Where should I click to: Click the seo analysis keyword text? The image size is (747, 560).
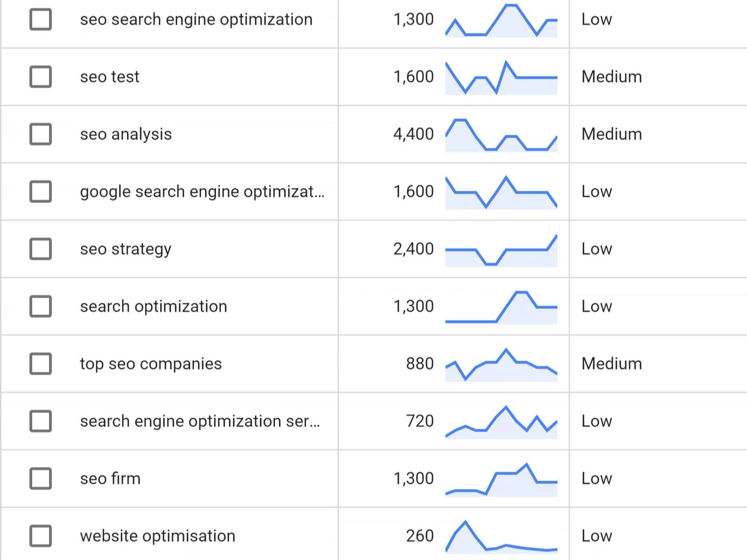(x=126, y=134)
